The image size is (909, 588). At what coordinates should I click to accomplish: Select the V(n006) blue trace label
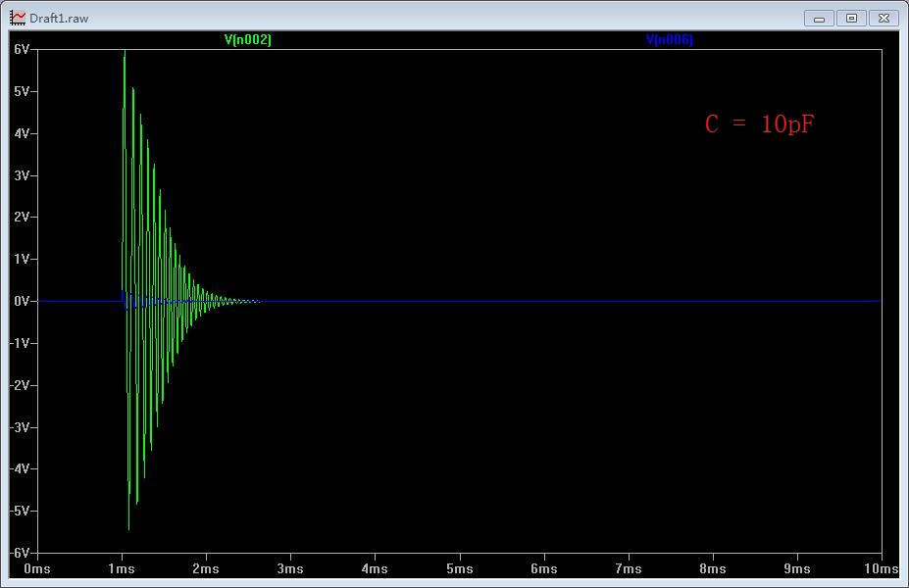click(x=669, y=40)
